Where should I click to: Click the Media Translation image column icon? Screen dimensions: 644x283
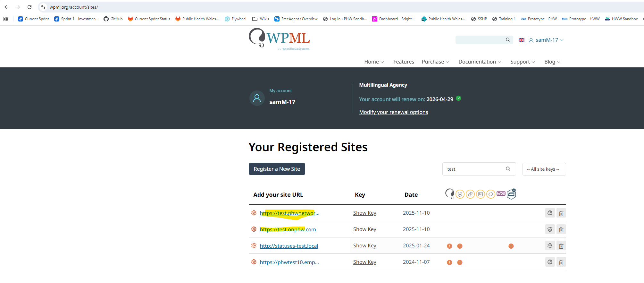coord(481,194)
